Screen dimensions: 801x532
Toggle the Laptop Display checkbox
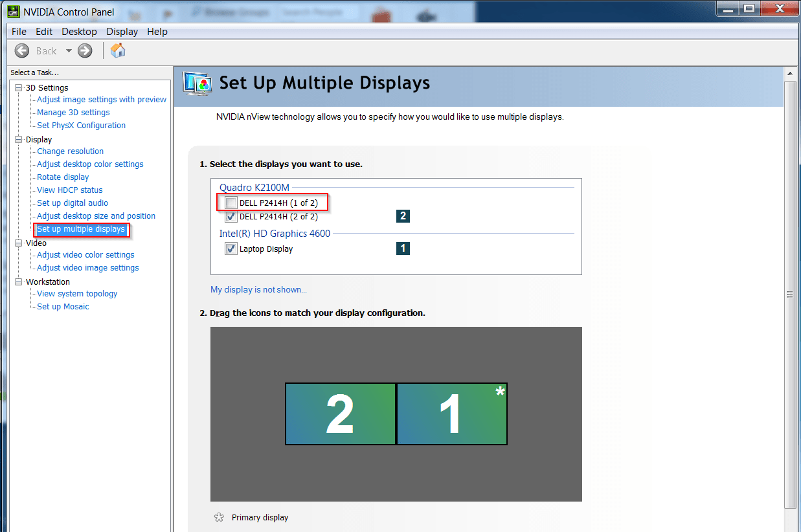coord(231,249)
